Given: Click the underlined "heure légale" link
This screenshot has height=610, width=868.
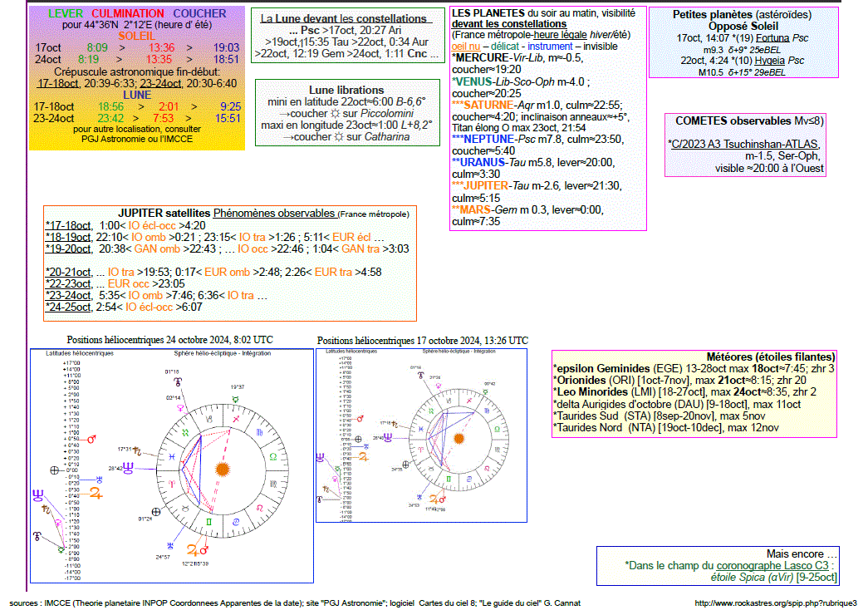Looking at the screenshot, I should pos(560,35).
